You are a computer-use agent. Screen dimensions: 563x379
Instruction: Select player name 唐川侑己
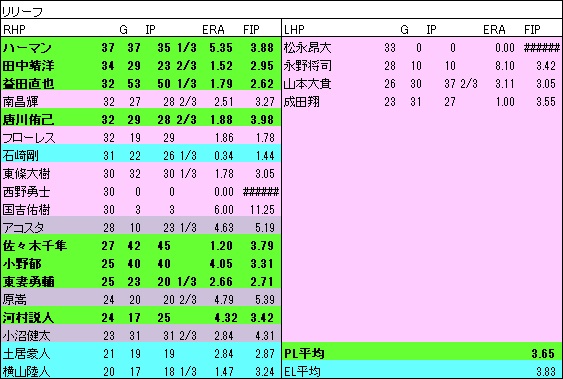pos(28,120)
